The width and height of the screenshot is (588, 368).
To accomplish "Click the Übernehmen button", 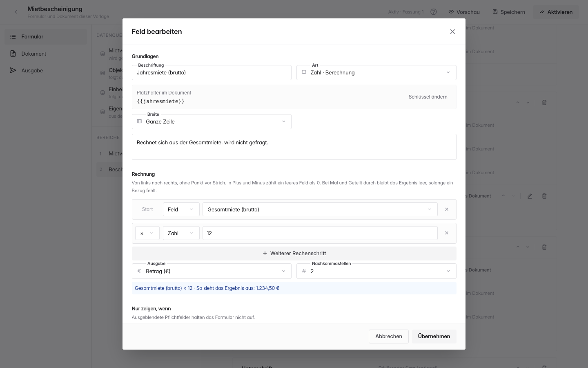I will [434, 337].
